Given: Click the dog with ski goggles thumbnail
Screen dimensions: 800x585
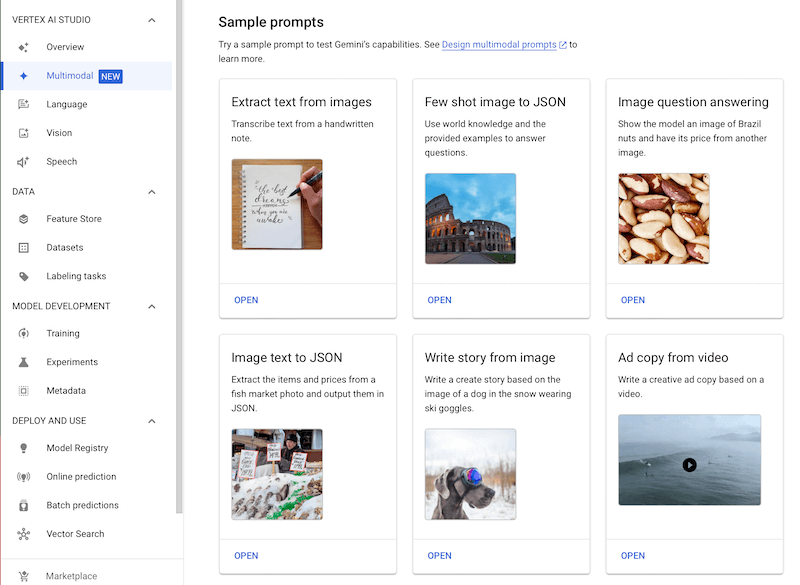Looking at the screenshot, I should click(x=470, y=474).
